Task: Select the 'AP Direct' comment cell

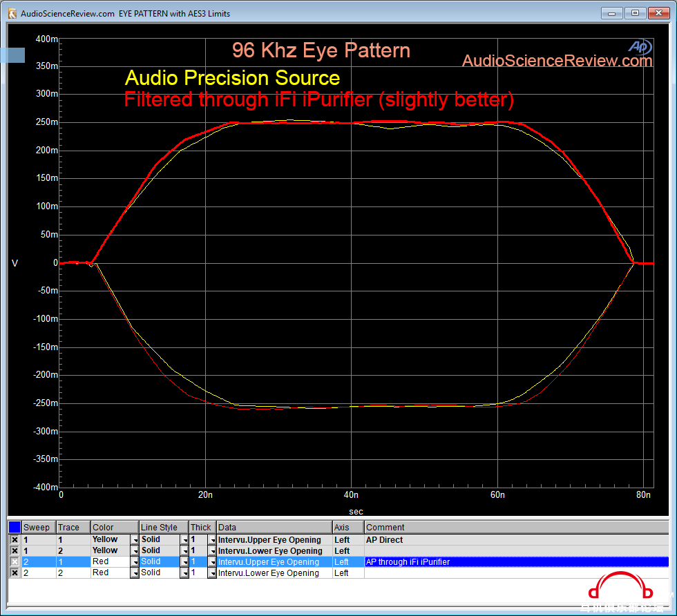Action: tap(517, 539)
